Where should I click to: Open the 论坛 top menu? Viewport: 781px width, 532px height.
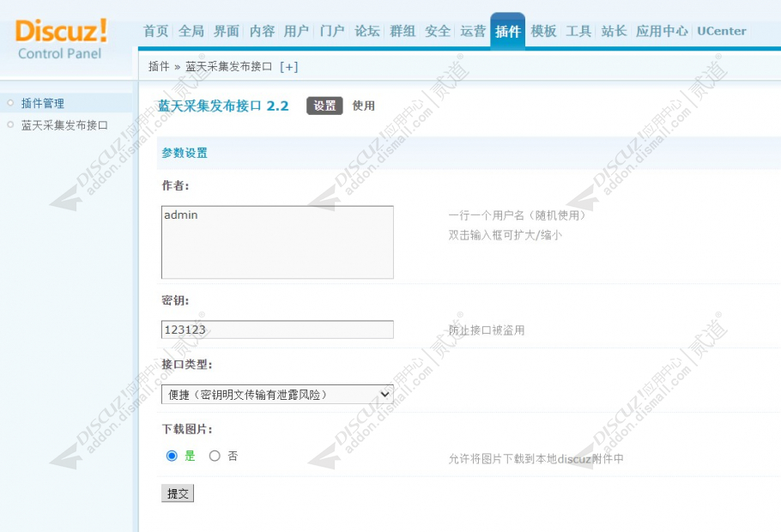[x=367, y=31]
